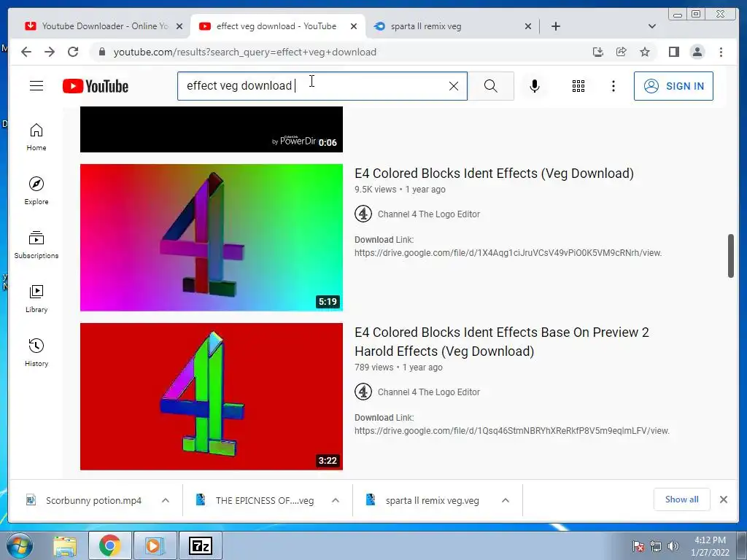Open a new browser tab
Image resolution: width=747 pixels, height=560 pixels.
click(555, 26)
